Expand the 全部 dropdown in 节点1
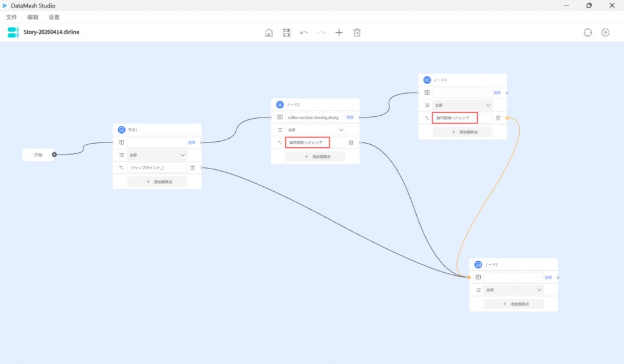Screen dimensions: 624x364 coord(157,155)
